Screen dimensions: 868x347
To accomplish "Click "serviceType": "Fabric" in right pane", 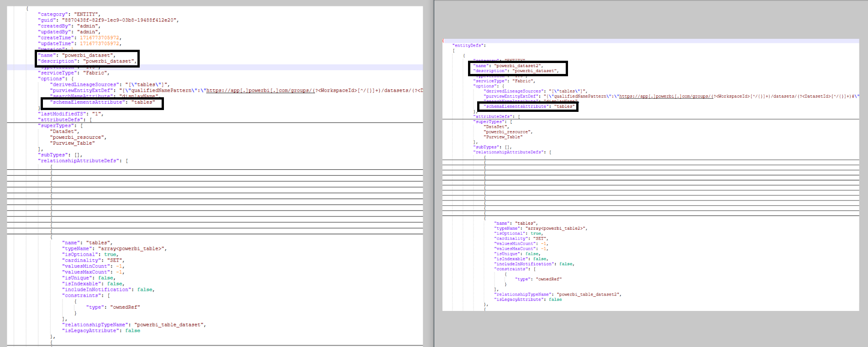I will pos(504,81).
